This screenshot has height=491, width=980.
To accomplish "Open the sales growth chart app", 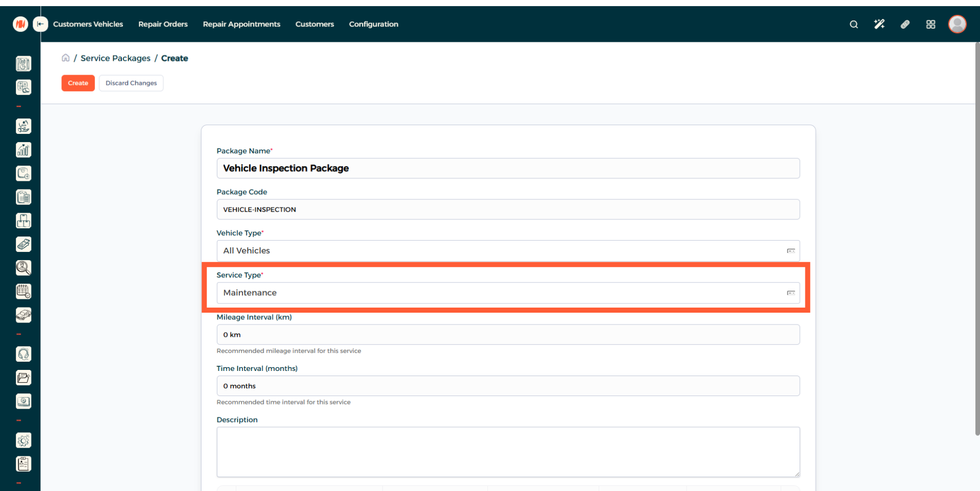I will [x=23, y=150].
